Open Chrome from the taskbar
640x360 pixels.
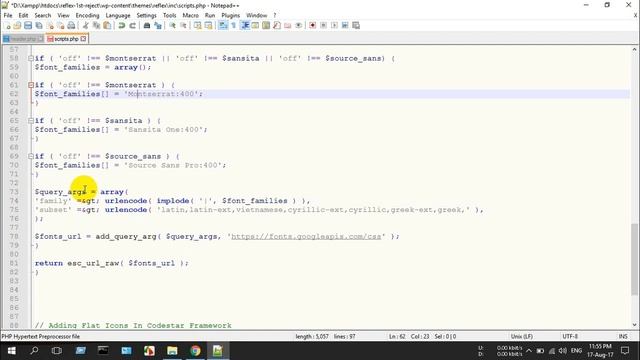point(195,351)
